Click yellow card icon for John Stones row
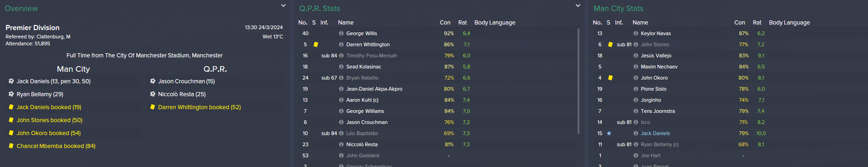This screenshot has width=868, height=167. (x=610, y=44)
